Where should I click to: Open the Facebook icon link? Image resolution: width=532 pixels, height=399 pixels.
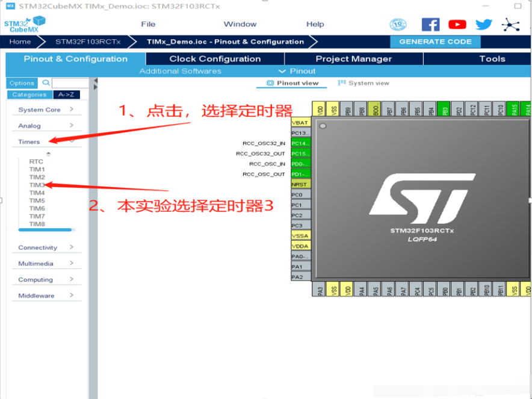430,25
